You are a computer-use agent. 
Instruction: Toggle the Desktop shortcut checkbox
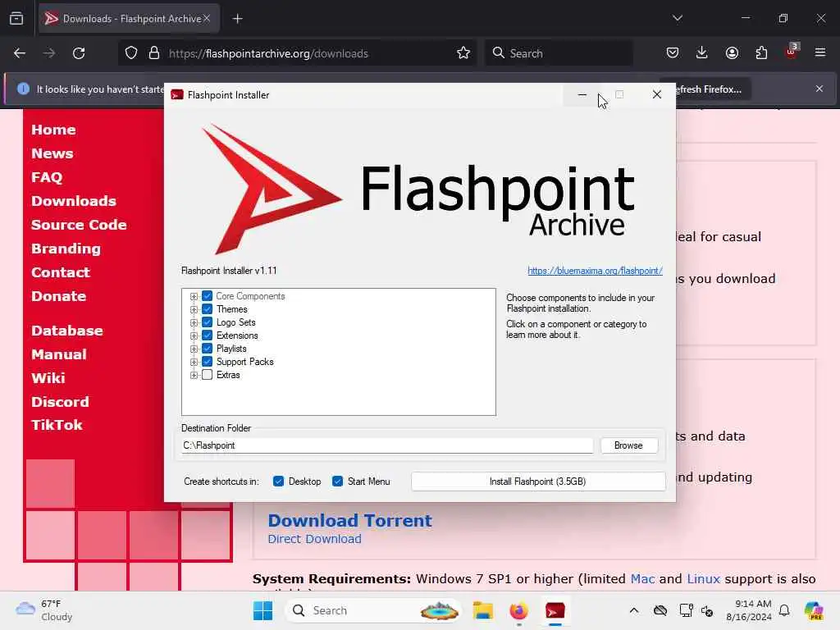tap(278, 481)
